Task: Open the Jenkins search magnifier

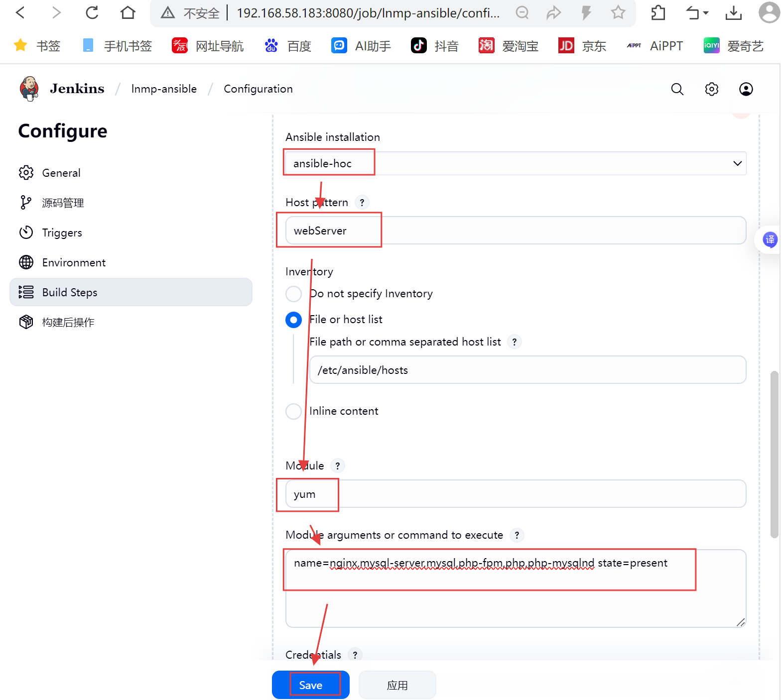Action: pos(677,89)
